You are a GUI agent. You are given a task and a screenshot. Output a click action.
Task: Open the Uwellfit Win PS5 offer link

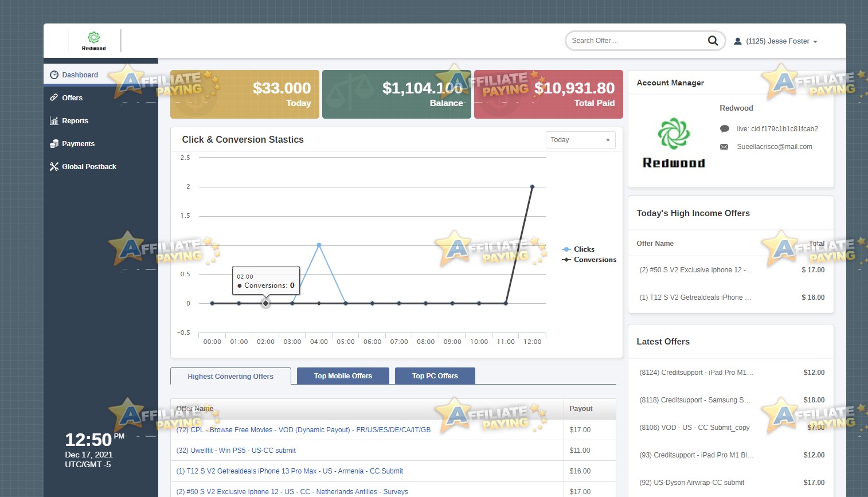pos(236,451)
